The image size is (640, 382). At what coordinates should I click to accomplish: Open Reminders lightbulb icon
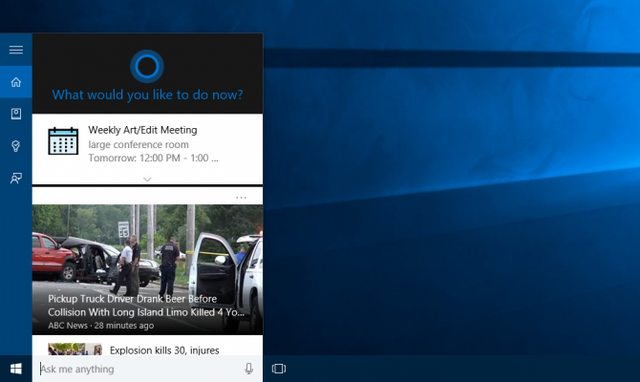pos(16,146)
